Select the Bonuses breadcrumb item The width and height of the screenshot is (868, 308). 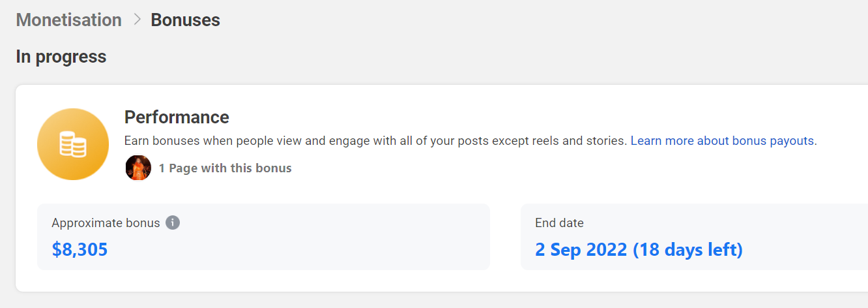[185, 20]
